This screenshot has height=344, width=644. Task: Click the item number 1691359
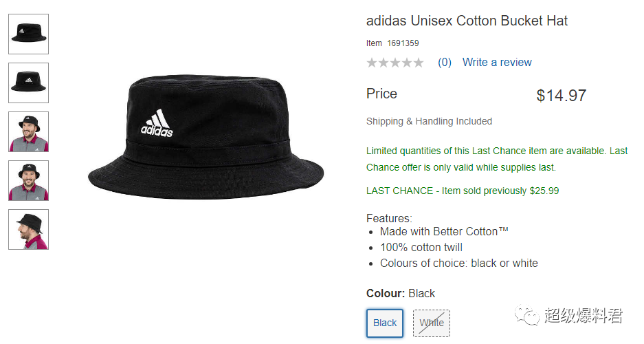click(403, 43)
